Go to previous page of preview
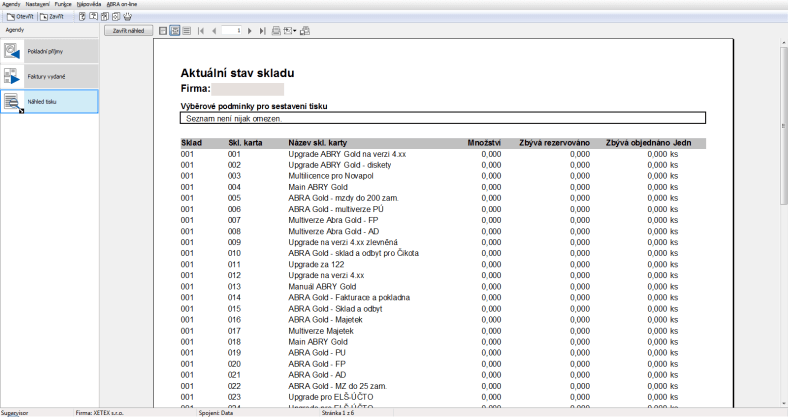Viewport: 788px width, 417px height. coord(214,31)
